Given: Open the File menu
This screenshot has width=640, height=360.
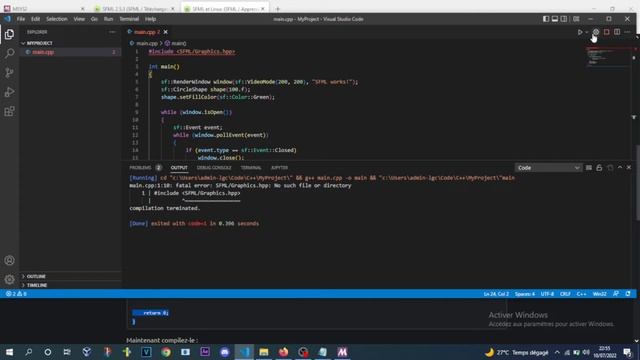Looking at the screenshot, I should 21,19.
